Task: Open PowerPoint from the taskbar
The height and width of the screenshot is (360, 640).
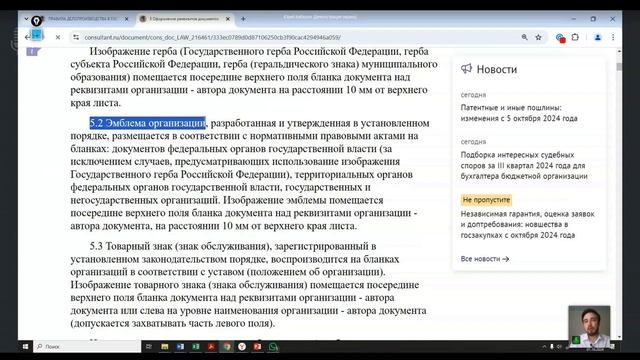Action: point(258,347)
